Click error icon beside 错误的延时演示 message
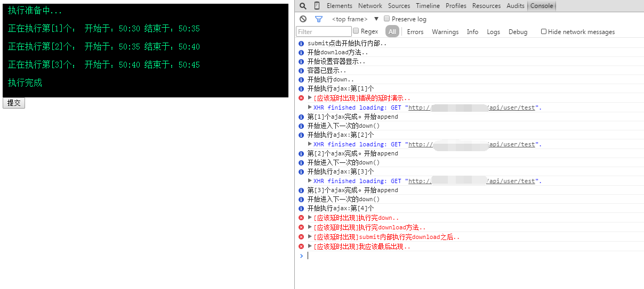Viewport: 644px width, 289px height. tap(301, 98)
